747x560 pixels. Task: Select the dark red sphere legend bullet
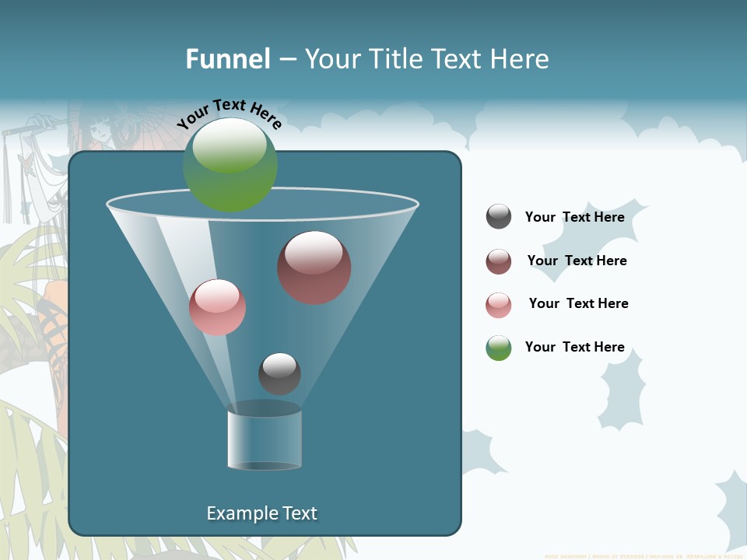tap(499, 261)
